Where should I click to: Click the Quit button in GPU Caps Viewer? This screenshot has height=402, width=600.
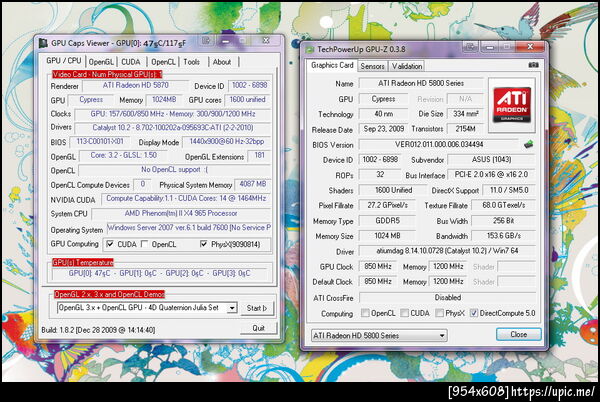click(x=258, y=328)
